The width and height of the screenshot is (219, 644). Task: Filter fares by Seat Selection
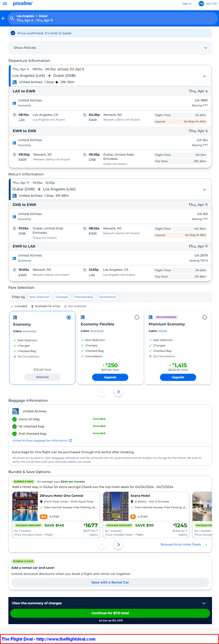[x=40, y=297]
